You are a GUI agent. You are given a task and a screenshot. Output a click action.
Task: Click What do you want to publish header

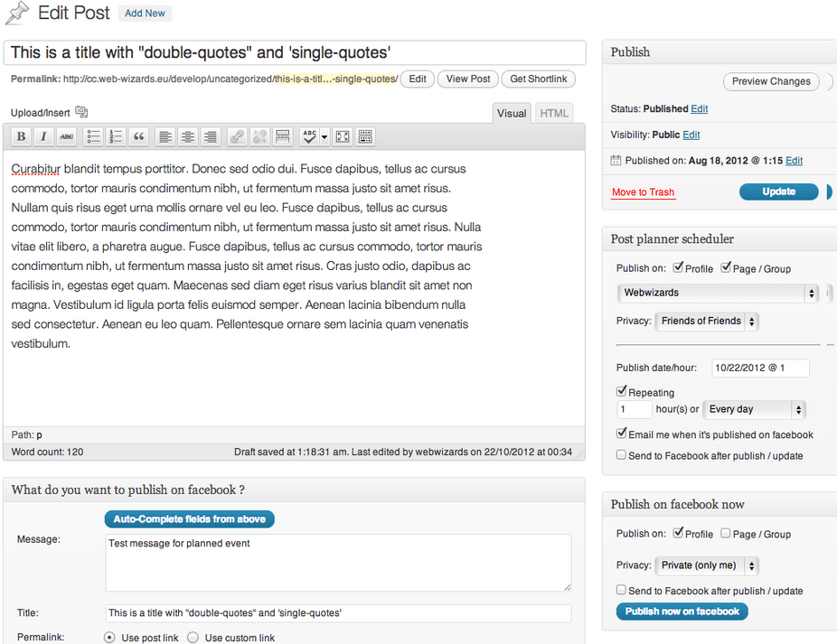click(x=294, y=490)
